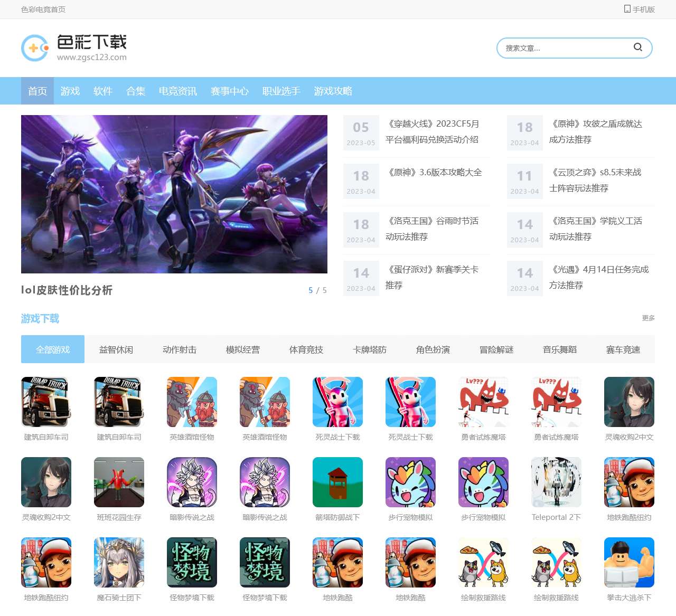The image size is (676, 616).
Task: Click the search article input field
Action: pos(565,48)
